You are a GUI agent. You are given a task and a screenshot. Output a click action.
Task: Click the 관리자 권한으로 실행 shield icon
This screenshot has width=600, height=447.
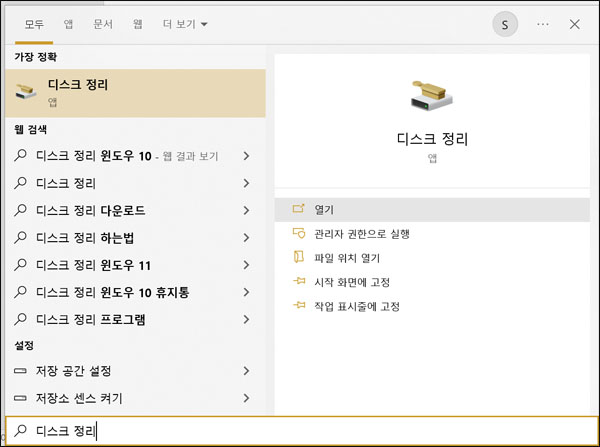[x=298, y=233]
